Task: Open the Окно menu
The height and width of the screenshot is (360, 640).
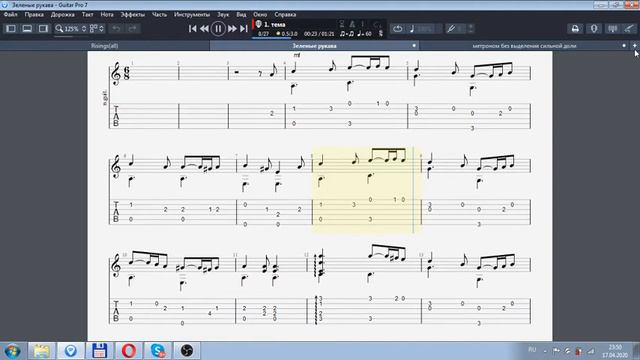Action: pos(260,14)
